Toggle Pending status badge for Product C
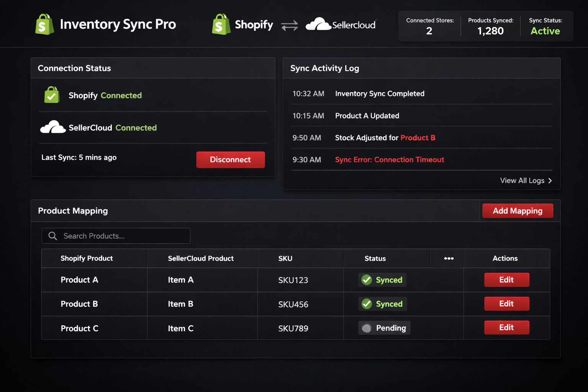 pos(384,328)
